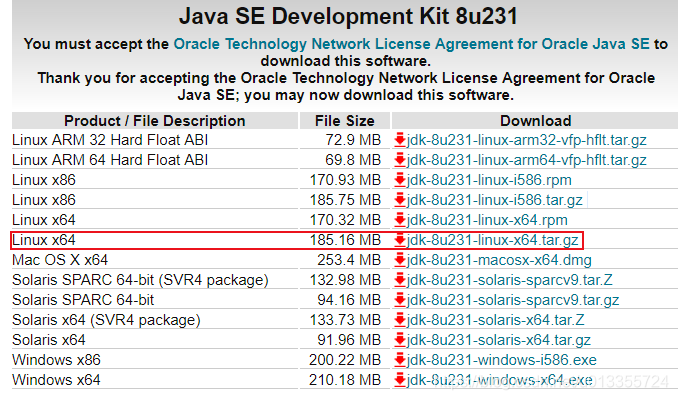Image resolution: width=678 pixels, height=400 pixels.
Task: Download jdk-8u231-solaris-x64.tar.Z link
Action: (496, 320)
